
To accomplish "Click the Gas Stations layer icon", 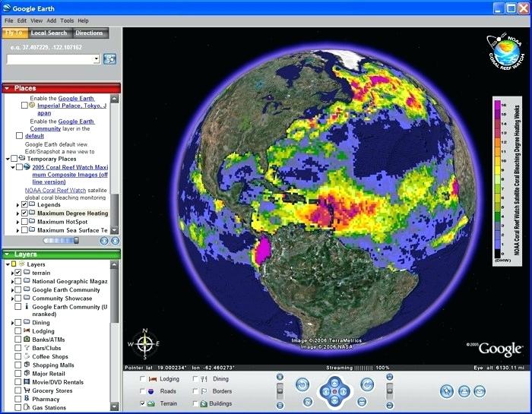I will [x=27, y=407].
